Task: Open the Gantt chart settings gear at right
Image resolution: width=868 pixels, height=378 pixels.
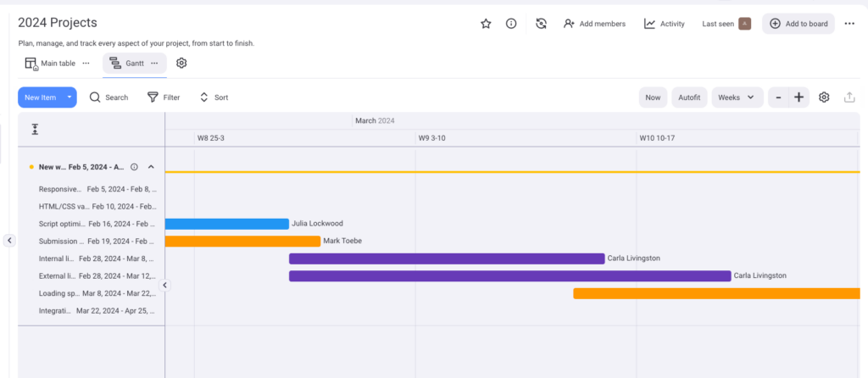Action: click(x=824, y=97)
